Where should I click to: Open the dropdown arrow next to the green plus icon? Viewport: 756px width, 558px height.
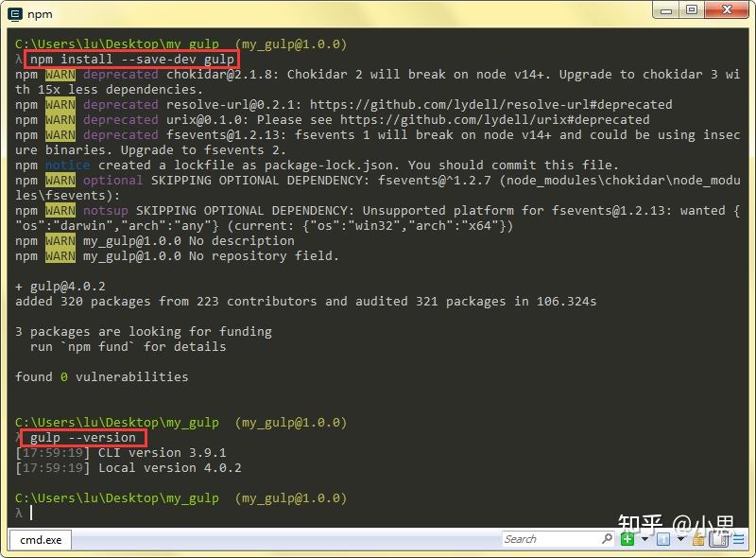[x=644, y=539]
